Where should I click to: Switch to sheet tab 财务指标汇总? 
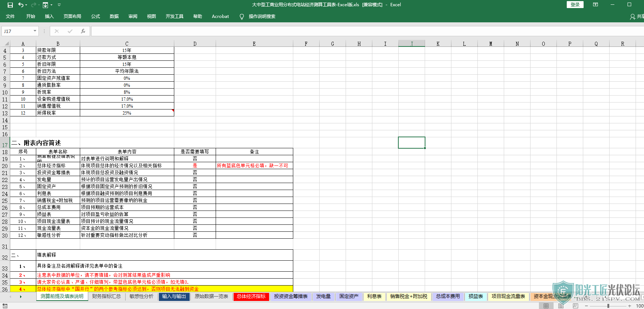107,297
